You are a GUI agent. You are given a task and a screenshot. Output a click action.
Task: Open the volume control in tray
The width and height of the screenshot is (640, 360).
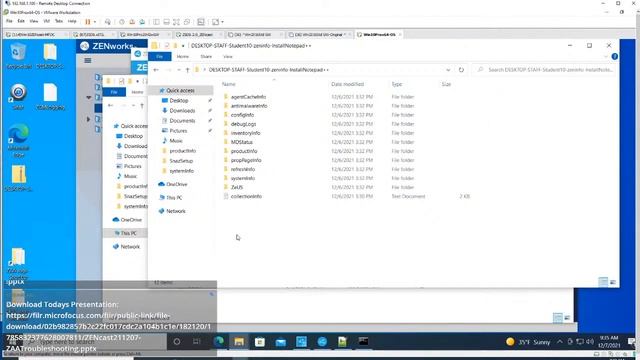(x=590, y=342)
